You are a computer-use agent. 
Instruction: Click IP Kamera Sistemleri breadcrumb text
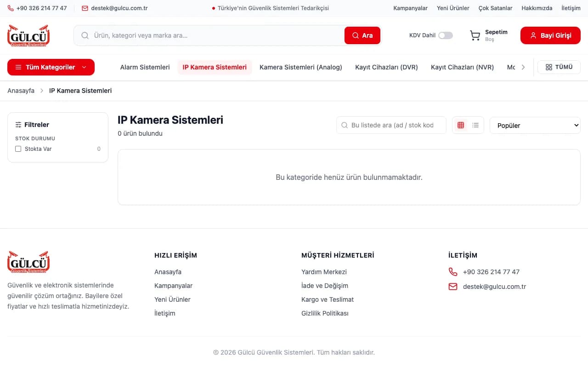[x=80, y=91]
